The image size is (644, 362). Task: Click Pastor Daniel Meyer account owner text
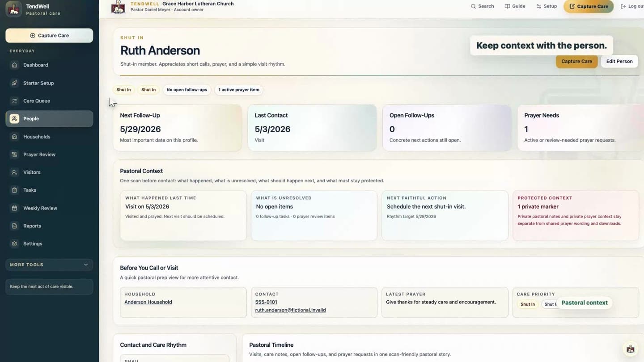point(167,10)
